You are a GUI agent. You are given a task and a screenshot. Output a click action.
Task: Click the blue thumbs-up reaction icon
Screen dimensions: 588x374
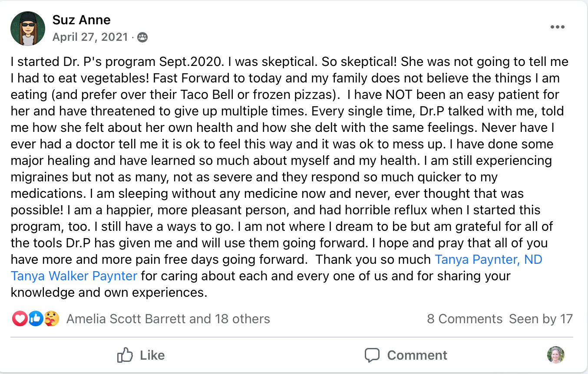click(x=36, y=319)
